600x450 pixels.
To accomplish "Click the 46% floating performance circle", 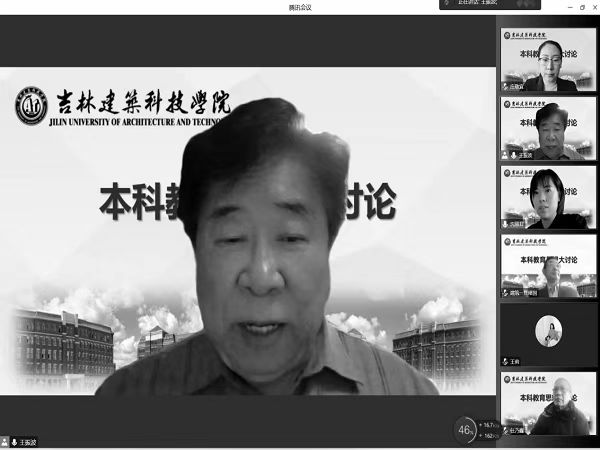I will (x=466, y=429).
